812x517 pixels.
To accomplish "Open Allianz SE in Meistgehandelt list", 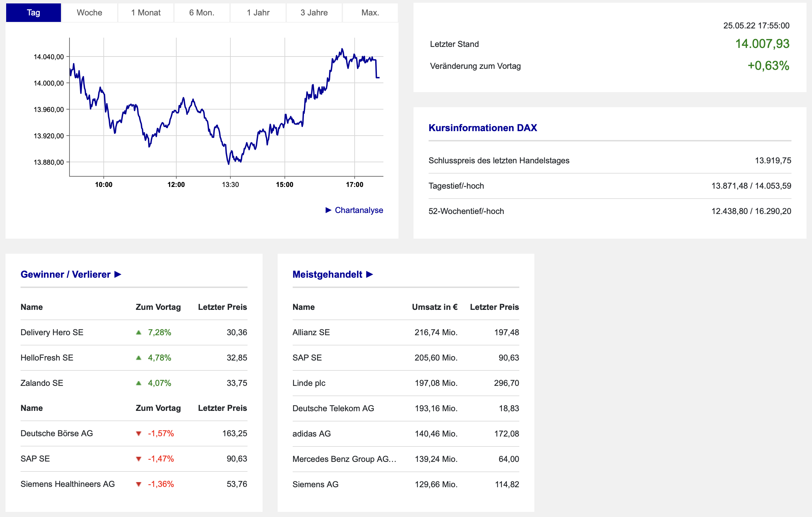I will [x=311, y=332].
